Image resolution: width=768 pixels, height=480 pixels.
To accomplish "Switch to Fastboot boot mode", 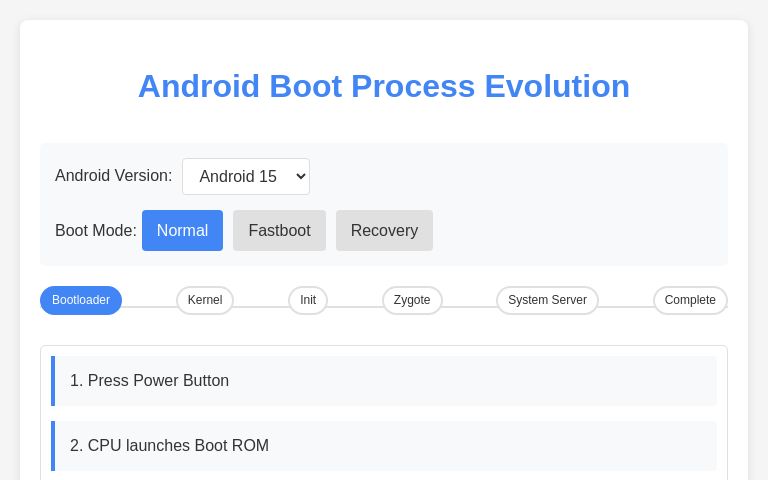I will click(279, 230).
